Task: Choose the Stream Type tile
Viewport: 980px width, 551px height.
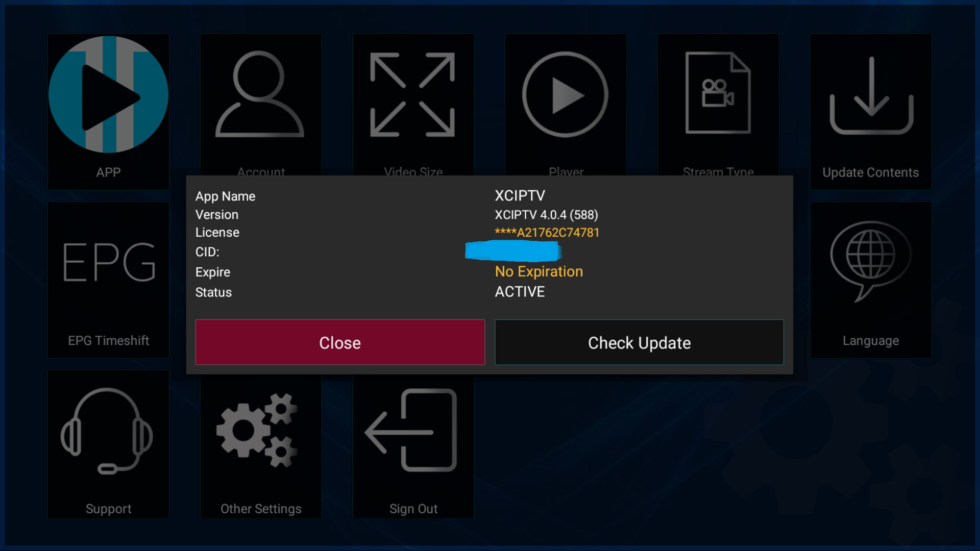Action: point(718,105)
